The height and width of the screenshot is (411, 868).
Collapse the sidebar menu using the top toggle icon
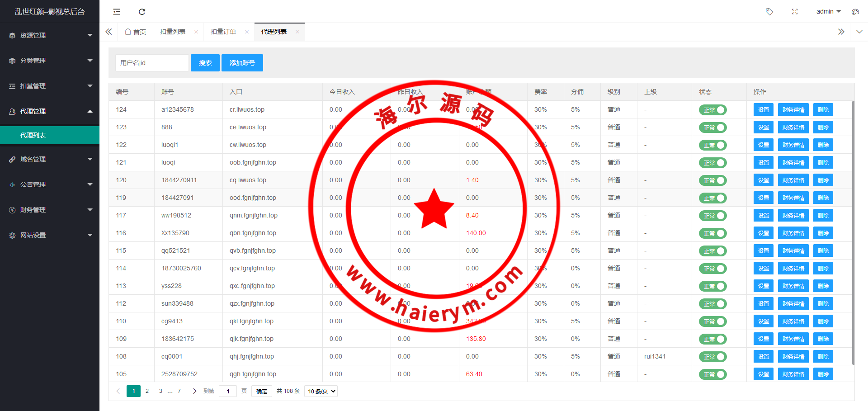116,11
